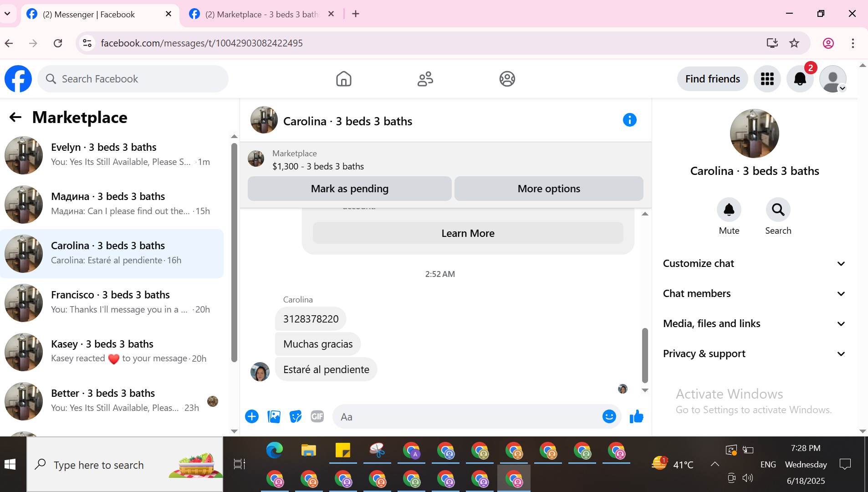Open the Friends icon in top navigation
Viewport: 868px width, 492px height.
pos(425,79)
